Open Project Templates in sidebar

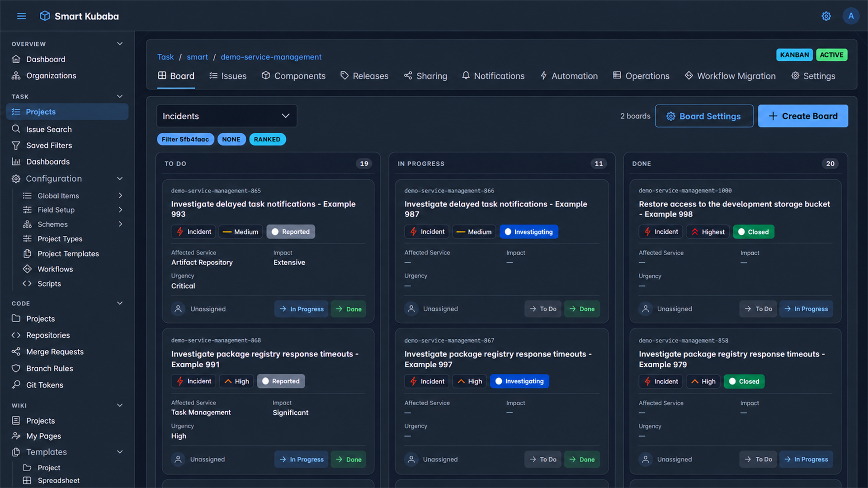tap(68, 254)
